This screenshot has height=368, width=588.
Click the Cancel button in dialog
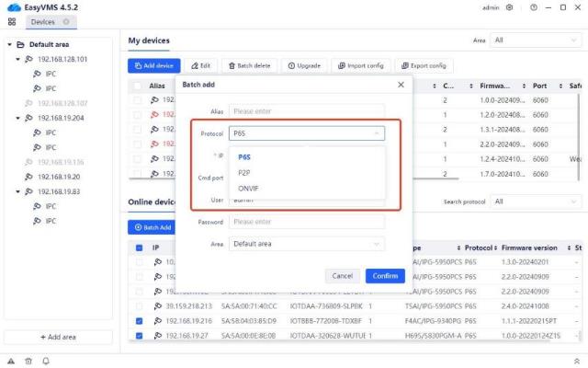pos(342,276)
